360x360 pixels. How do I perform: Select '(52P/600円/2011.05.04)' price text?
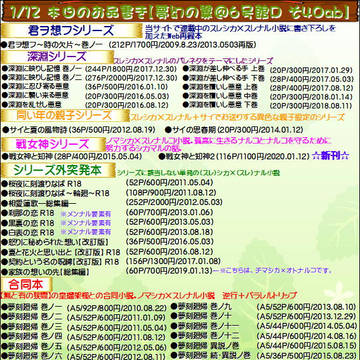[169, 182]
